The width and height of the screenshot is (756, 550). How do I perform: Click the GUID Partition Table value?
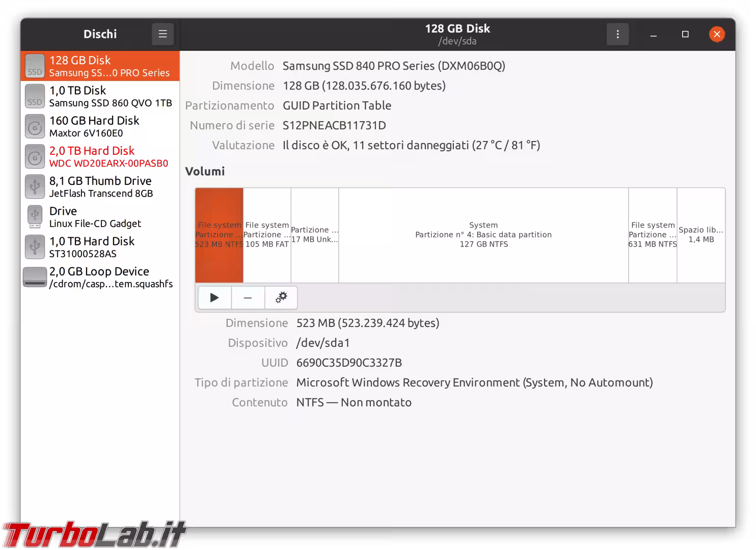click(337, 105)
